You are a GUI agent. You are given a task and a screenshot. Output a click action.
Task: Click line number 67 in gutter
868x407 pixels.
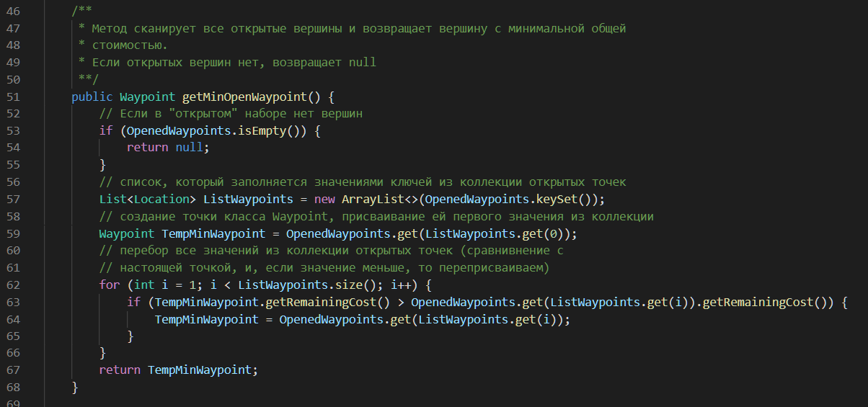(x=13, y=370)
